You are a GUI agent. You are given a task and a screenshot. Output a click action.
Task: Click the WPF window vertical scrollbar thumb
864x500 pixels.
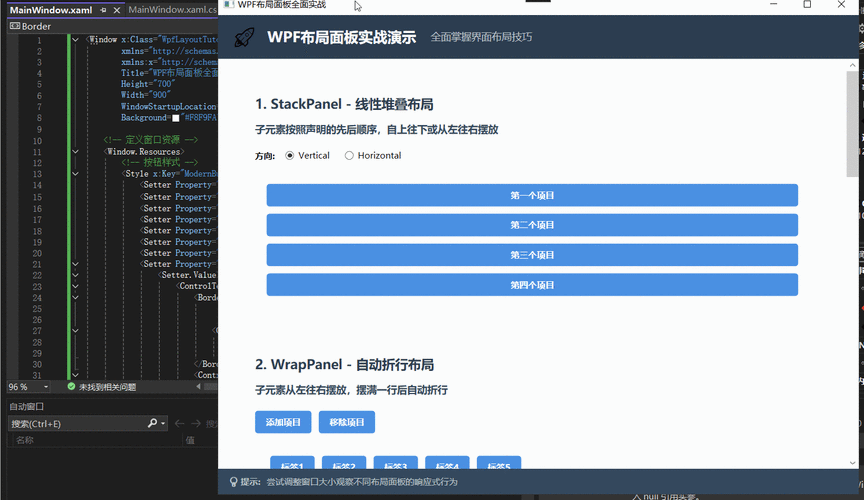(x=852, y=124)
